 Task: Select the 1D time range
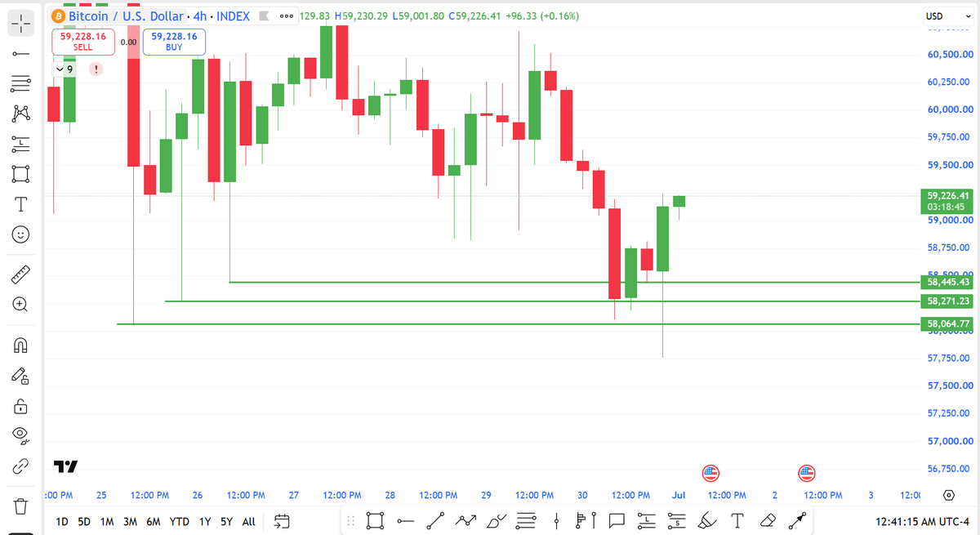pyautogui.click(x=62, y=521)
